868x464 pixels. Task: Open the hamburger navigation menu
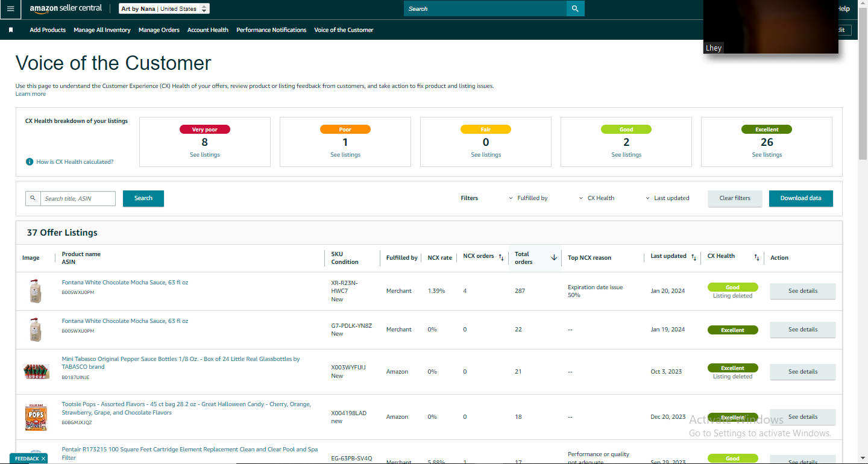[10, 9]
